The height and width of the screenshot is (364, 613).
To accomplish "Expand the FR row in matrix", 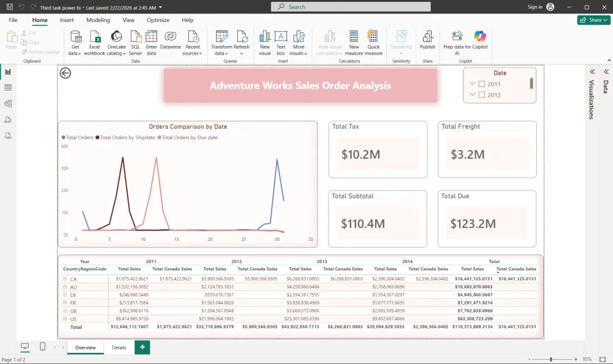I will click(65, 303).
